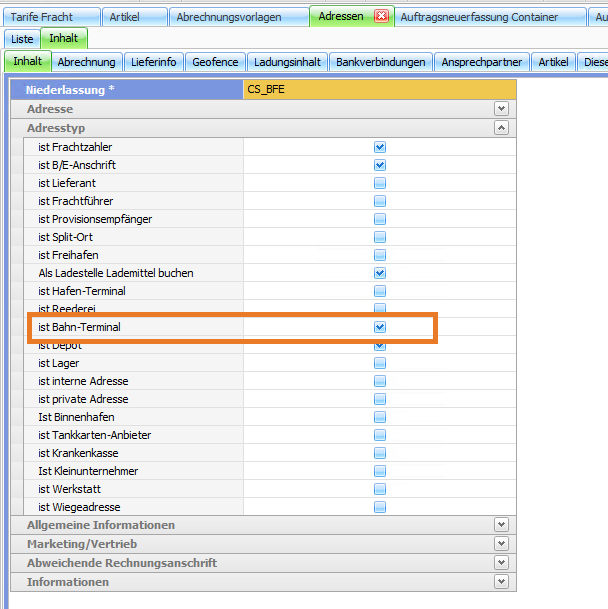This screenshot has width=608, height=609.
Task: Select the Geofence sub-tab
Action: (x=215, y=62)
